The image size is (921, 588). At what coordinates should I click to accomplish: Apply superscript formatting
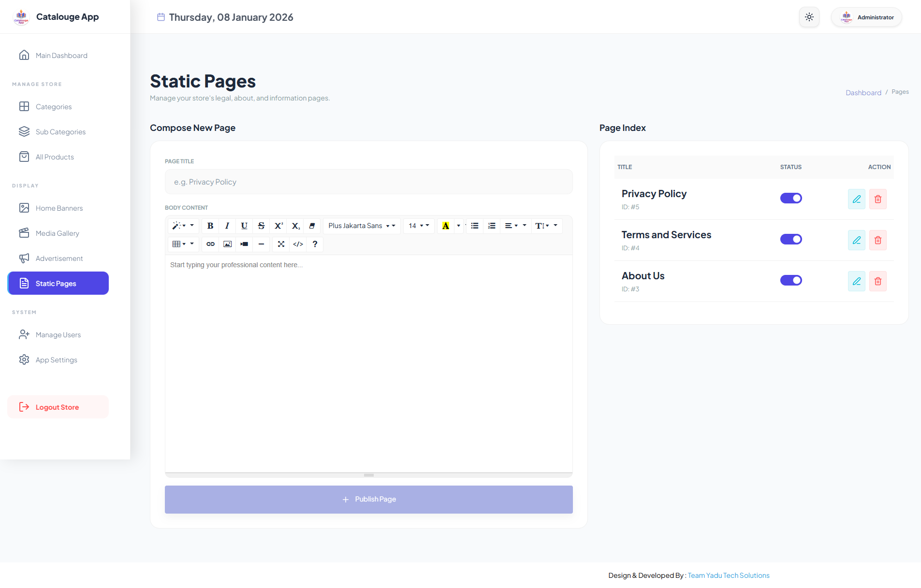tap(278, 226)
